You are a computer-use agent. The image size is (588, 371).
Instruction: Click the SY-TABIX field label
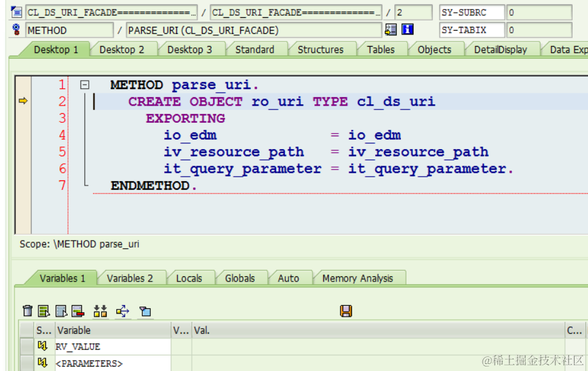point(472,30)
